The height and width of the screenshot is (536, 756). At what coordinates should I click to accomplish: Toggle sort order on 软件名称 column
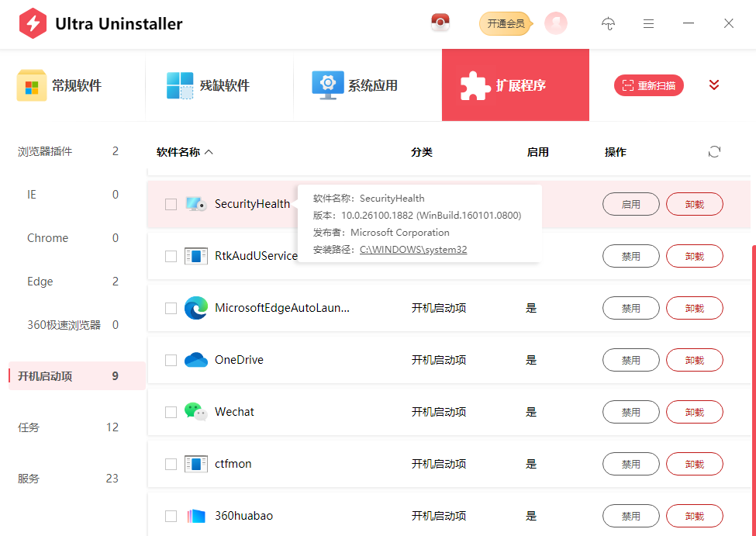(x=185, y=152)
